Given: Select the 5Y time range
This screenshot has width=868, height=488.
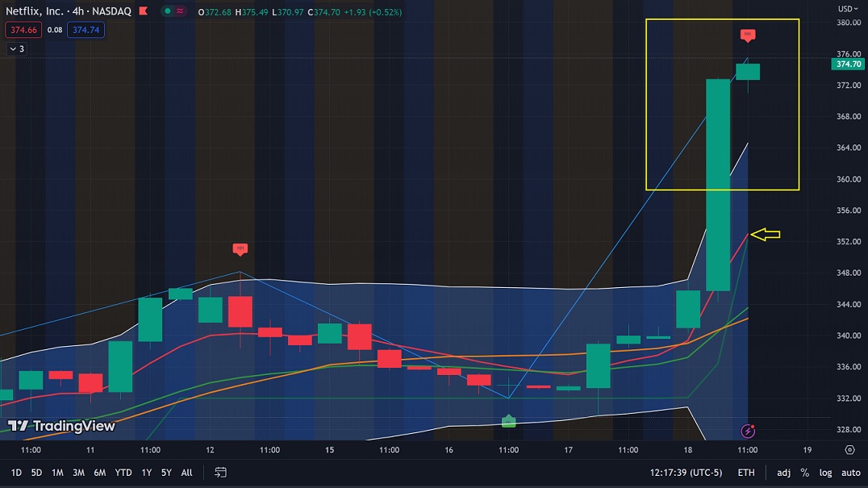Looking at the screenshot, I should pyautogui.click(x=166, y=473).
